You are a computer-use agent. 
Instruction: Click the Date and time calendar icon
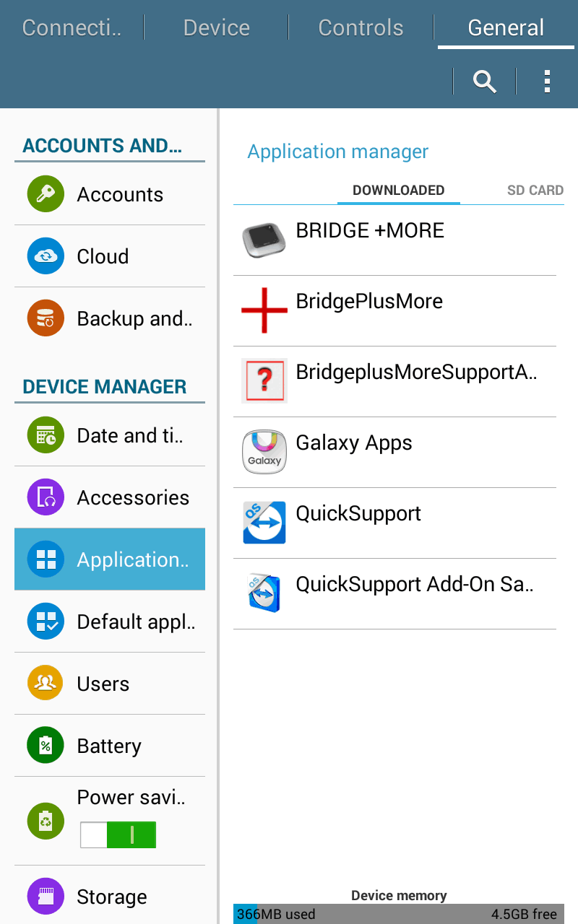coord(45,435)
